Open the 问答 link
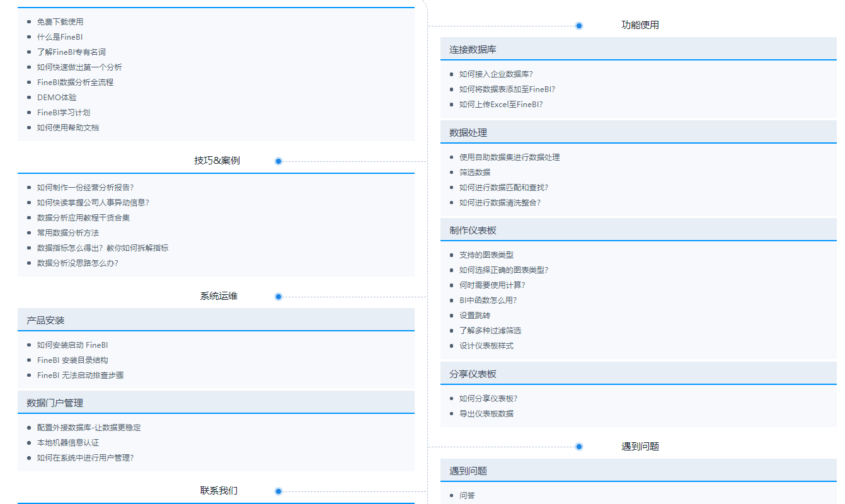This screenshot has width=845, height=504. pyautogui.click(x=467, y=496)
